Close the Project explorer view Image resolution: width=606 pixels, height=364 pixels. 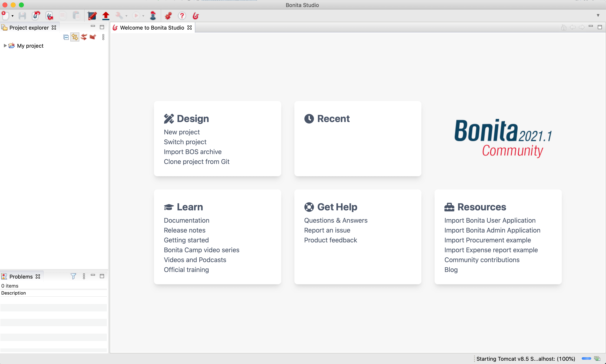(x=54, y=28)
